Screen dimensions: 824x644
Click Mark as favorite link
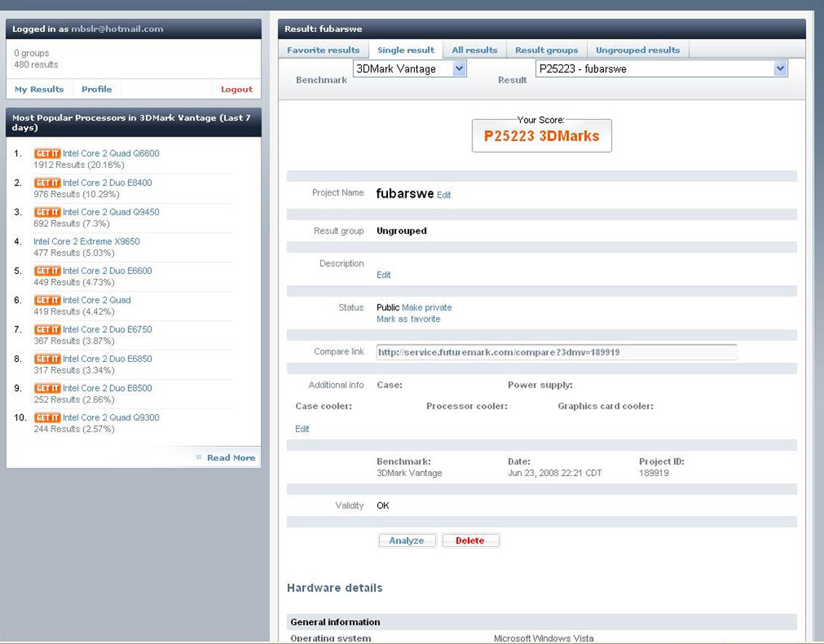(408, 319)
